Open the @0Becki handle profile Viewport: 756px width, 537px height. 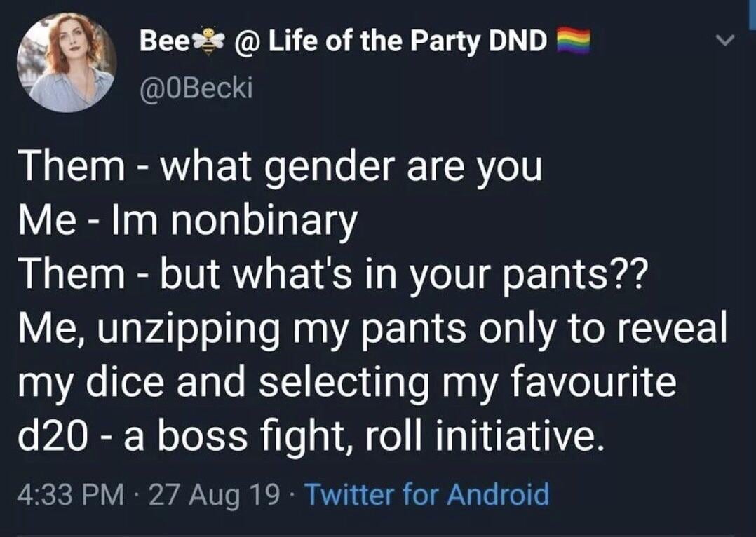click(x=194, y=89)
